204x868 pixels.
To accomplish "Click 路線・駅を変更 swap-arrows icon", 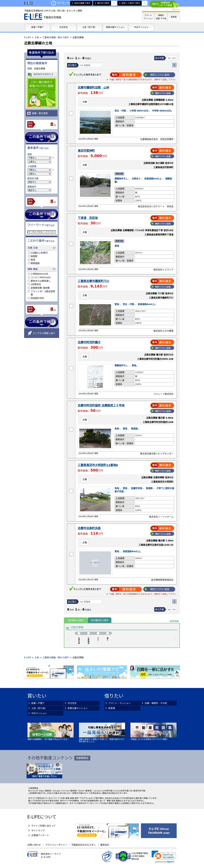I will tap(29, 113).
